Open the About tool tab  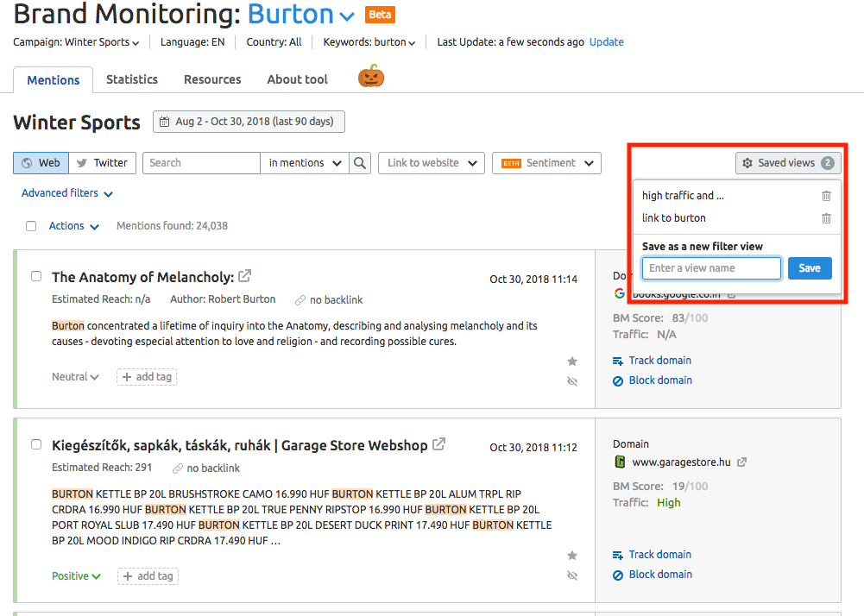pos(298,79)
